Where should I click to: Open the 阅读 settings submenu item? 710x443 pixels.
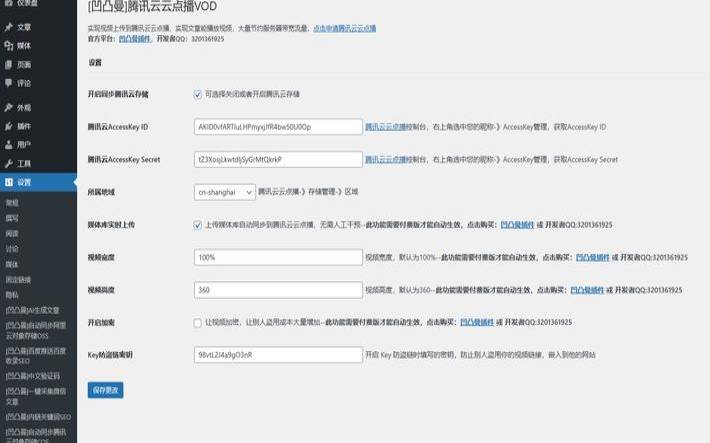(12, 234)
